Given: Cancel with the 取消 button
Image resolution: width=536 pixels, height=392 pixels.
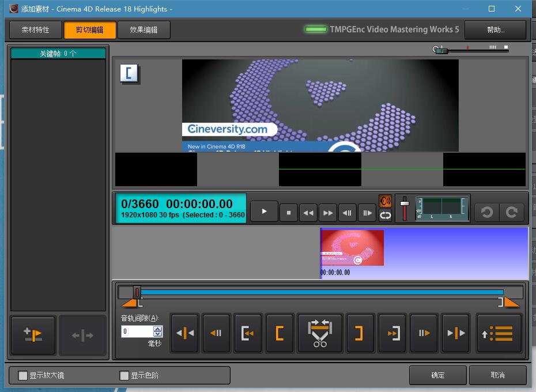Looking at the screenshot, I should click(x=498, y=375).
